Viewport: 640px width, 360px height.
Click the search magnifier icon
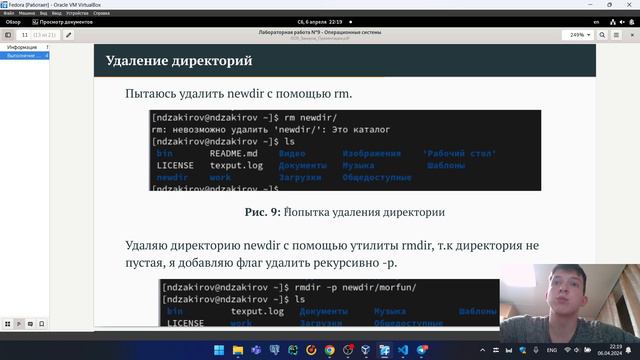(x=602, y=35)
